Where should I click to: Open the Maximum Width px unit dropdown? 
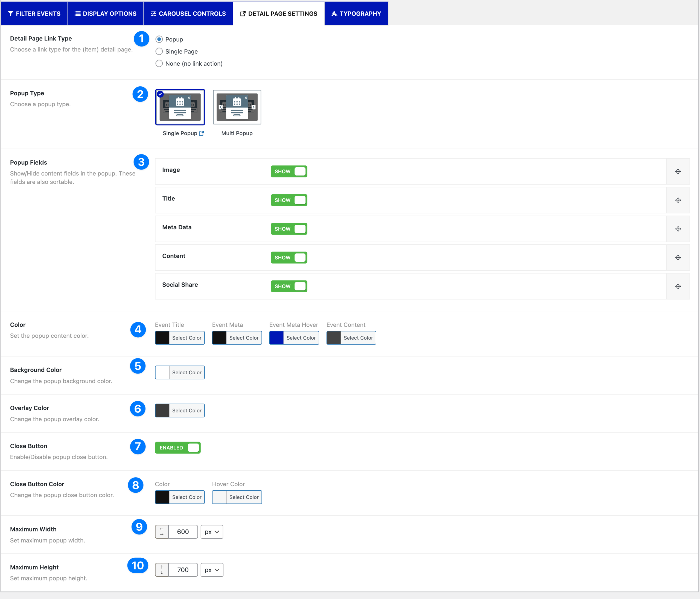[x=212, y=532]
